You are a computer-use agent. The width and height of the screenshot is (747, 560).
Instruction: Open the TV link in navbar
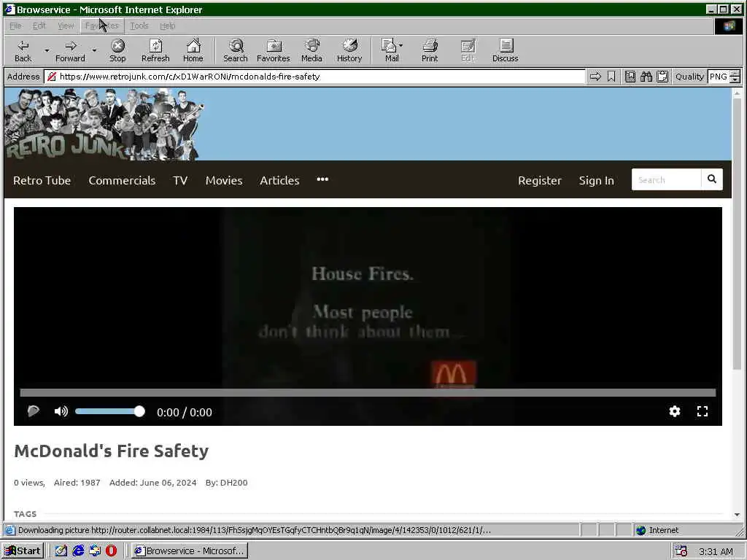click(x=180, y=181)
